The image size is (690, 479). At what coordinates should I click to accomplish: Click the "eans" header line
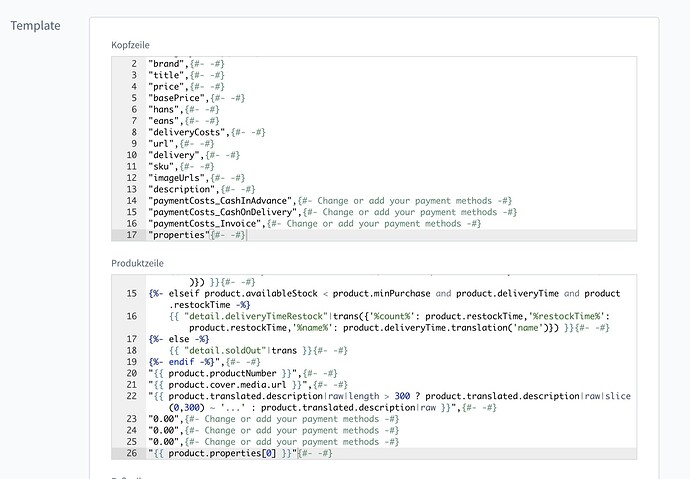pos(184,121)
